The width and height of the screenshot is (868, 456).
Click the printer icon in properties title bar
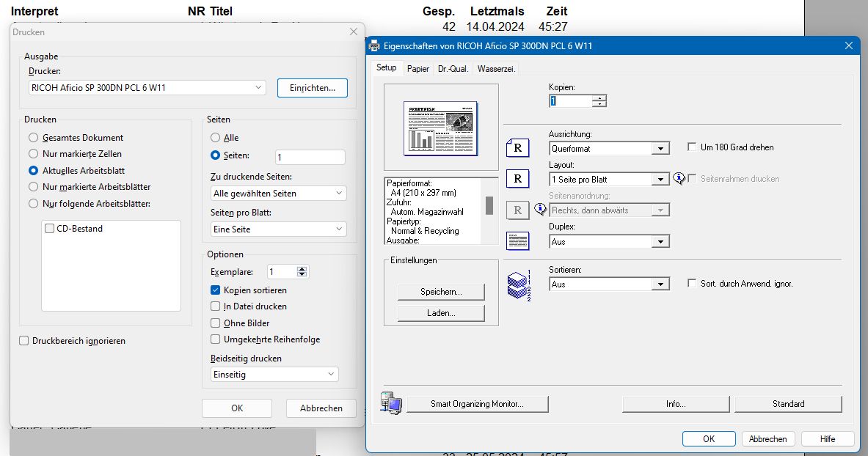pyautogui.click(x=374, y=45)
